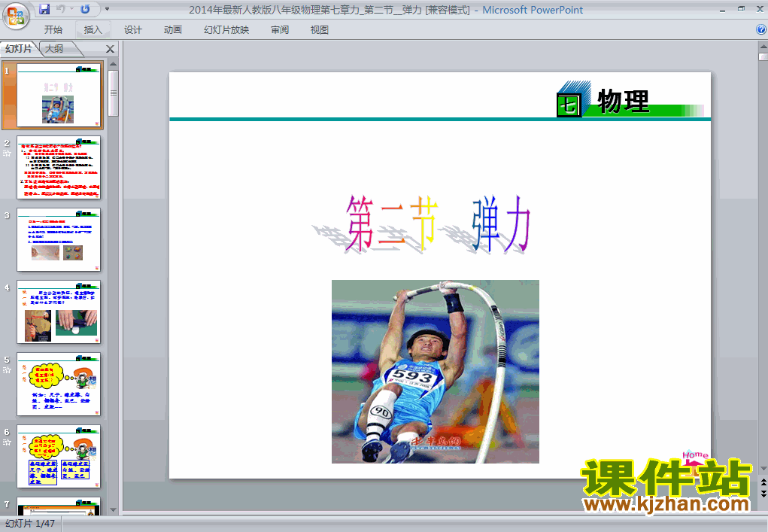Click animation star icon beside slide 6

[x=7, y=442]
